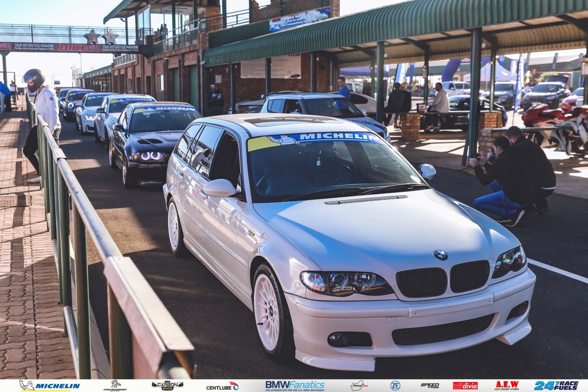Viewport: 588px width, 392px height.
Task: Click the 24/7 Race Fuels logo
Action: click(557, 386)
